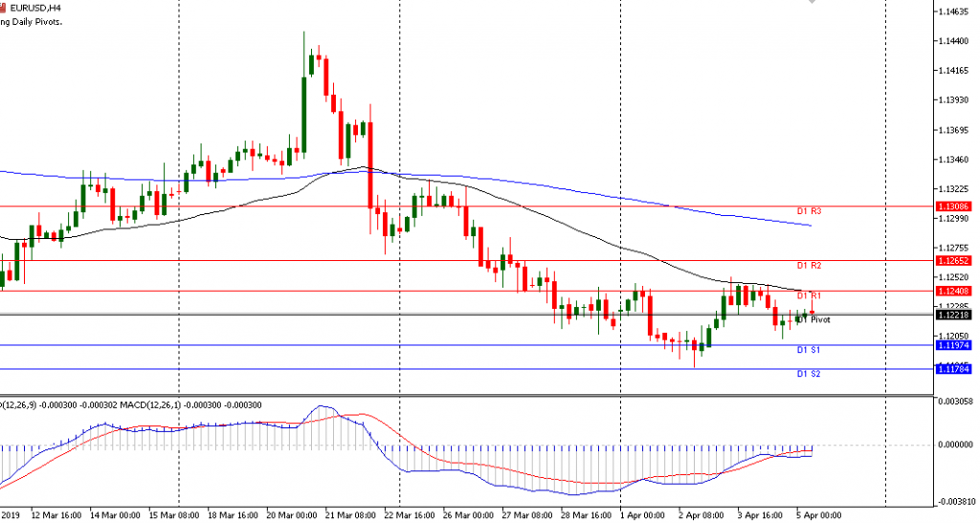Click the D1 R2 pivot label
Screen dimensions: 980x523
coord(809,266)
